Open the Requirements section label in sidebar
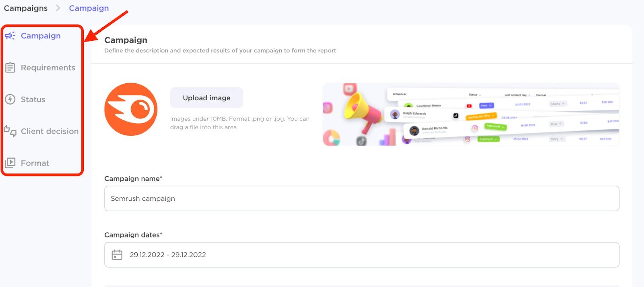This screenshot has width=644, height=287. pyautogui.click(x=48, y=68)
